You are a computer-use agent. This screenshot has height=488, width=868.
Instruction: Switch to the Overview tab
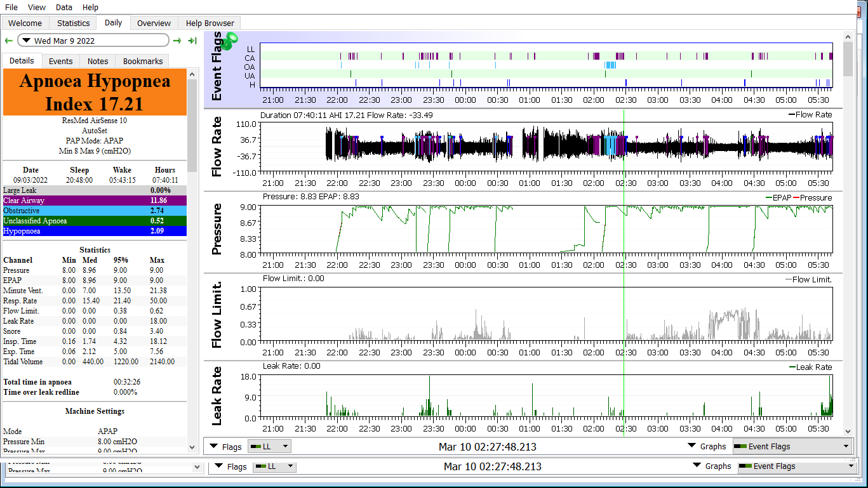point(154,23)
